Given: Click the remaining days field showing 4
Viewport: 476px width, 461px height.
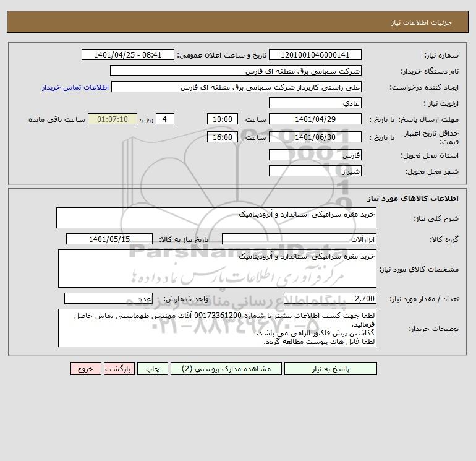Looking at the screenshot, I should coord(165,119).
